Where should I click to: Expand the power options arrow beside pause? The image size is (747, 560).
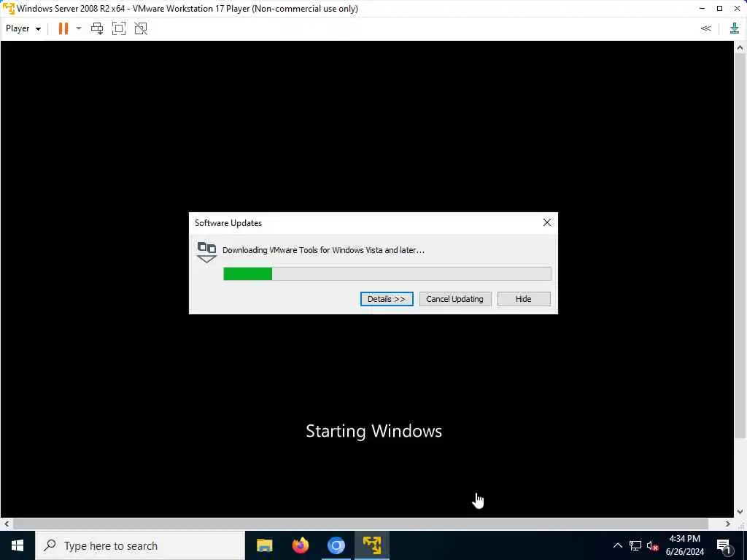(x=79, y=28)
